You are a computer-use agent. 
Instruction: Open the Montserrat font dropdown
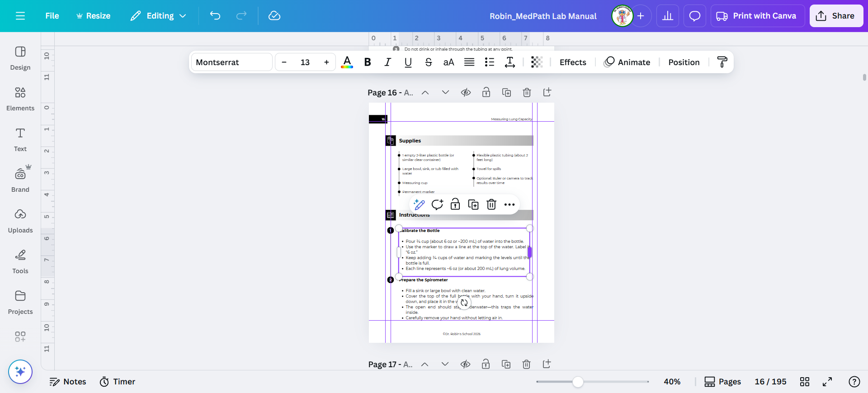(232, 62)
